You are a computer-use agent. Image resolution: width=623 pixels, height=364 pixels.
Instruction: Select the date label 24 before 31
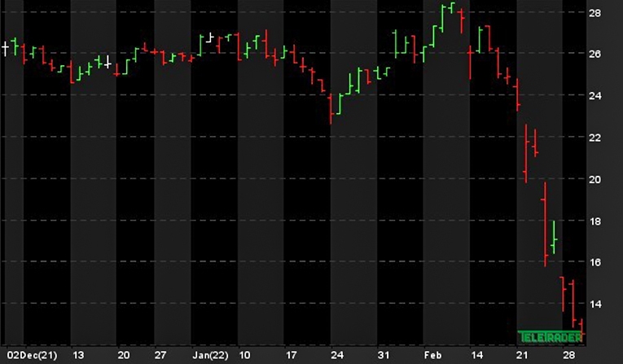click(337, 355)
